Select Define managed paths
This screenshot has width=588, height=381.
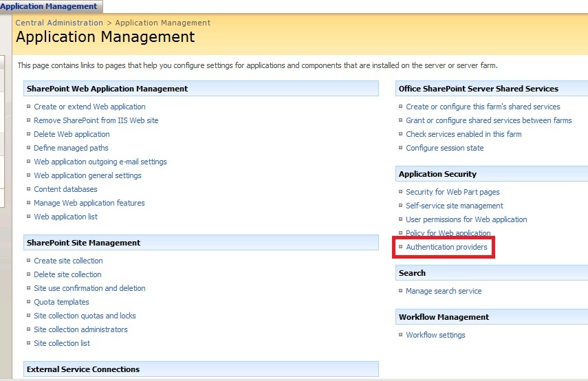(x=71, y=148)
